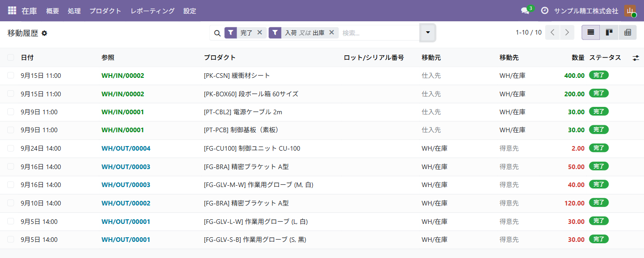This screenshot has height=258, width=644.
Task: Open the プロダクト menu
Action: tap(105, 11)
